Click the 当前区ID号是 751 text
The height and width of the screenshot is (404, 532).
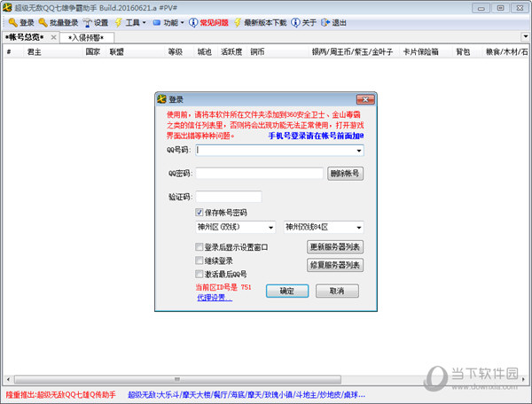[223, 287]
